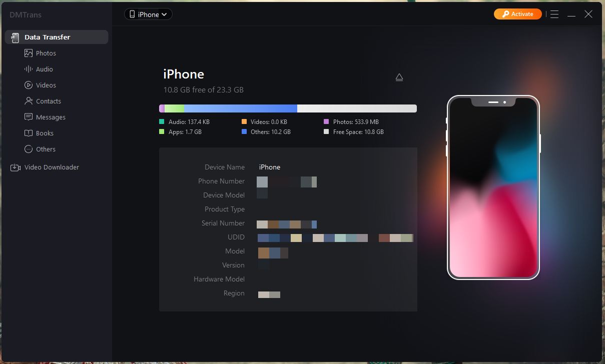The height and width of the screenshot is (364, 605).
Task: Click the 'Free Space: 10.8 GB' legend text
Action: point(358,132)
